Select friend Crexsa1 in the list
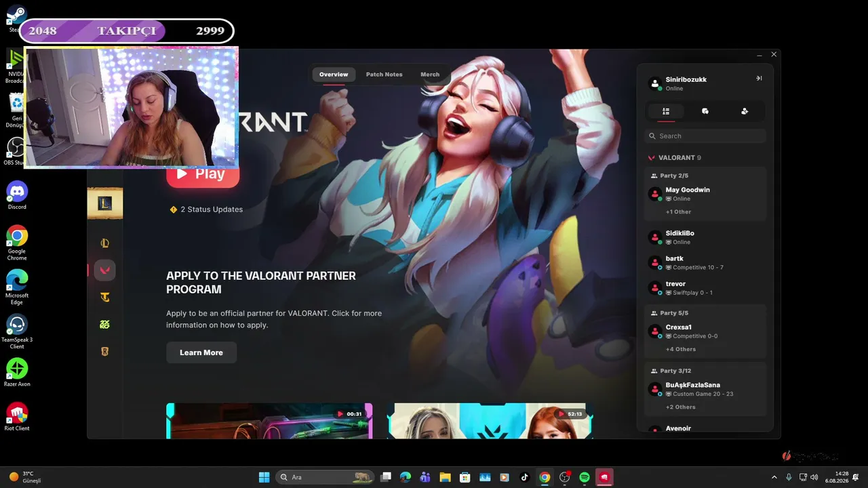 (x=705, y=331)
